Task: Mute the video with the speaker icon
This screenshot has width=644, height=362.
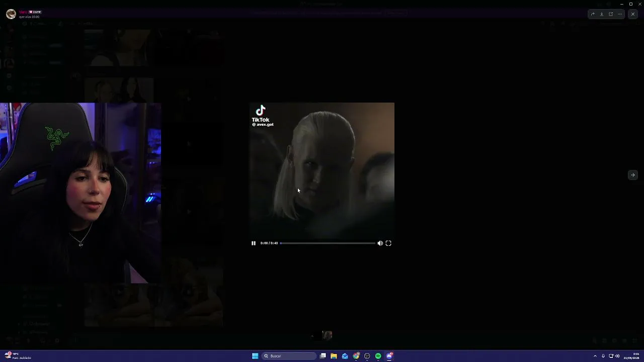Action: [x=380, y=243]
